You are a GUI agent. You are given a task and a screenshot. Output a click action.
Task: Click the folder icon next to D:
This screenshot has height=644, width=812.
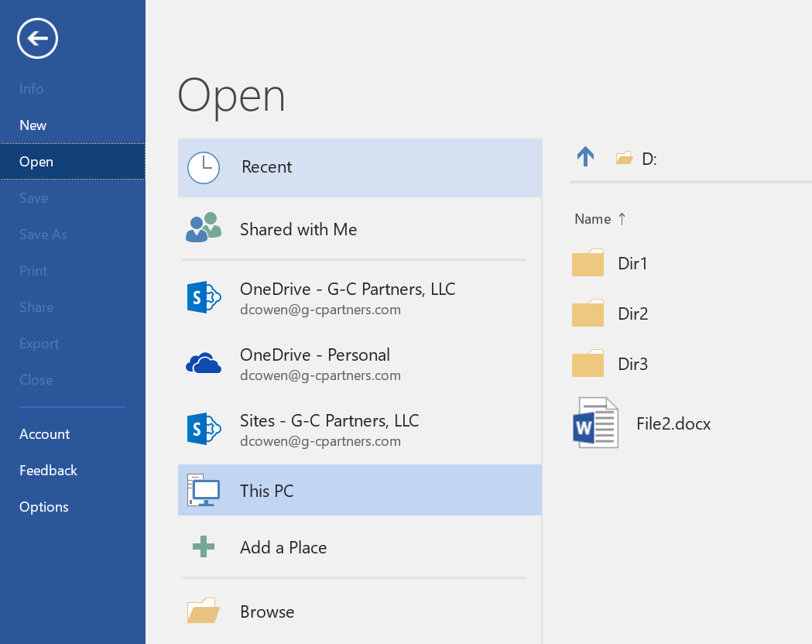(x=625, y=158)
